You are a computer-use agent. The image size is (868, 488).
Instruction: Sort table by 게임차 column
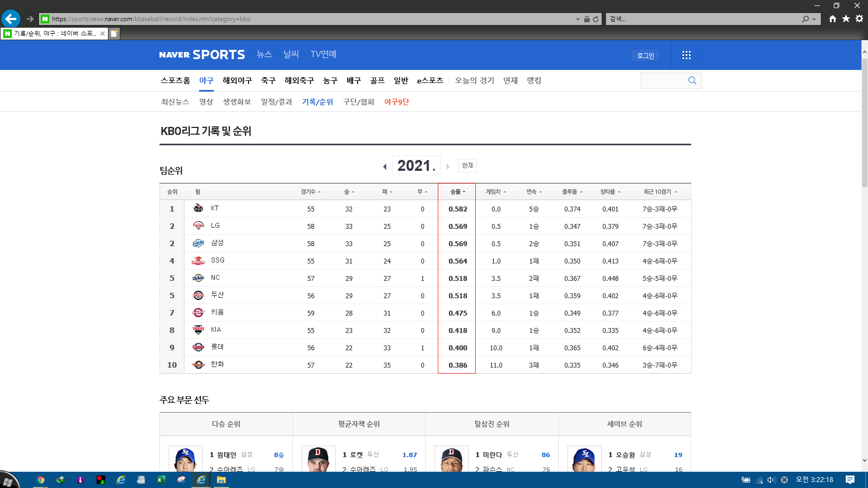(x=496, y=191)
